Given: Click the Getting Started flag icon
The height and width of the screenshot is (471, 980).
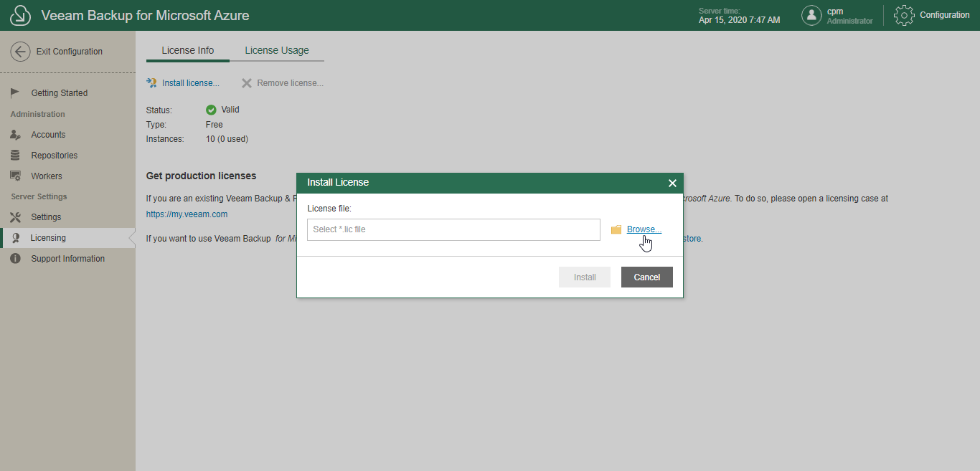Looking at the screenshot, I should 15,93.
